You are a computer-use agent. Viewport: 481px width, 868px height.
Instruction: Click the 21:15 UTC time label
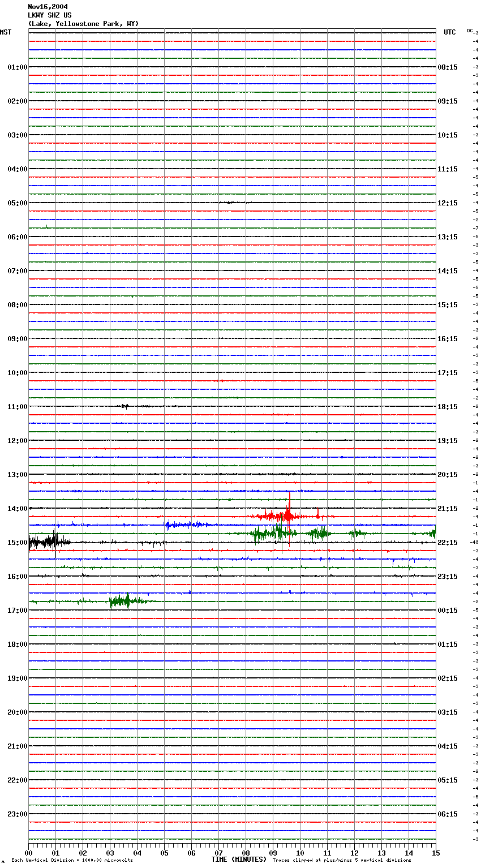(x=448, y=509)
